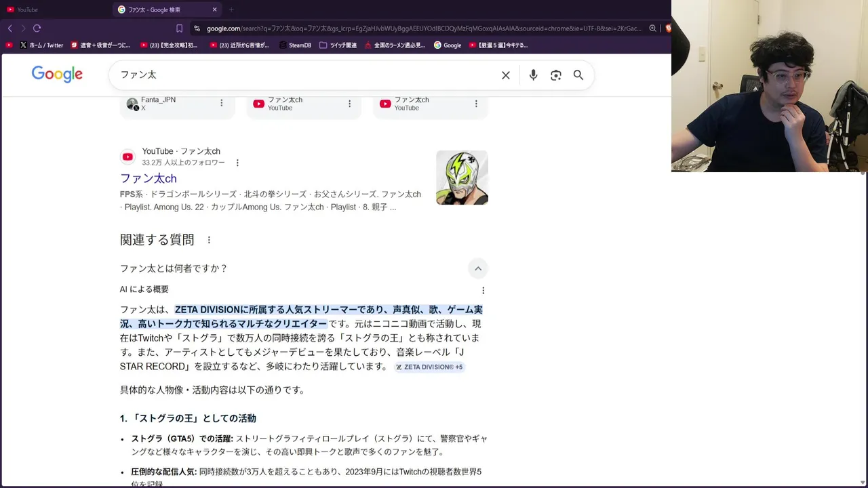Click the Google logo
This screenshot has height=488, width=868.
pyautogui.click(x=57, y=75)
